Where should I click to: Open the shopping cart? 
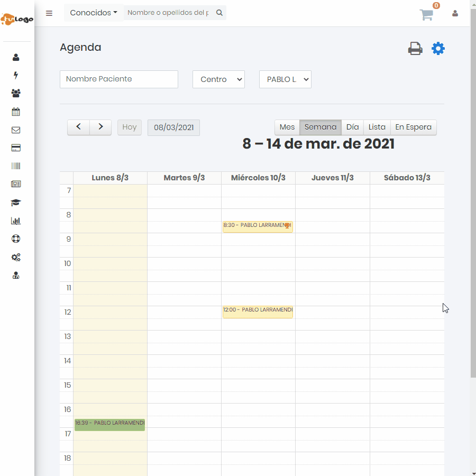tap(426, 15)
